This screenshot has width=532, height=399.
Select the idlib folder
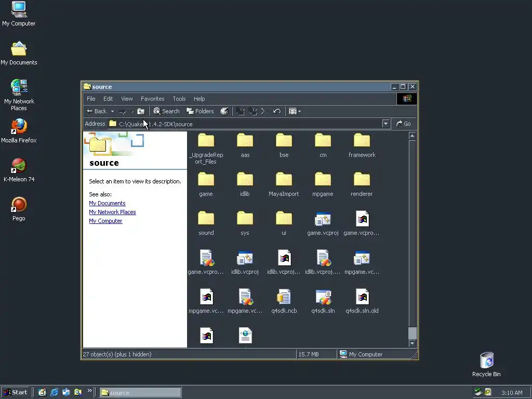[245, 185]
